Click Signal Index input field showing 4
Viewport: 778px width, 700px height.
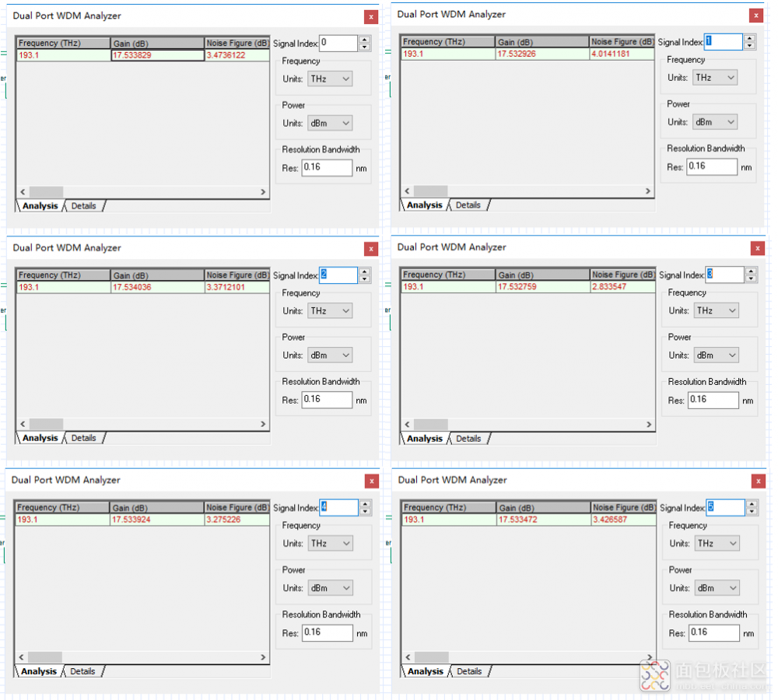[x=338, y=507]
